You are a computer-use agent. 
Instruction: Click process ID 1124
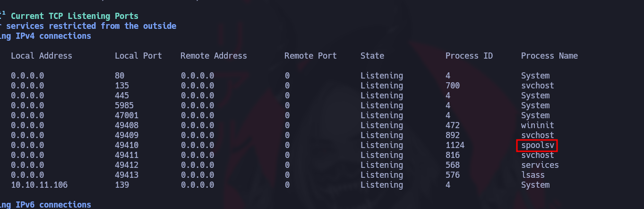pyautogui.click(x=455, y=145)
